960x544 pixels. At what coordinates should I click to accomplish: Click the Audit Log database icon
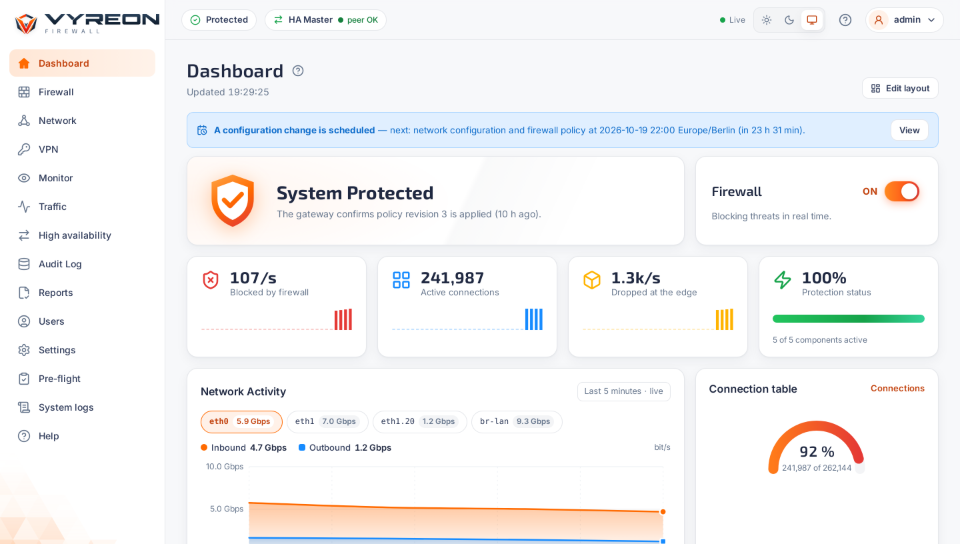(24, 264)
